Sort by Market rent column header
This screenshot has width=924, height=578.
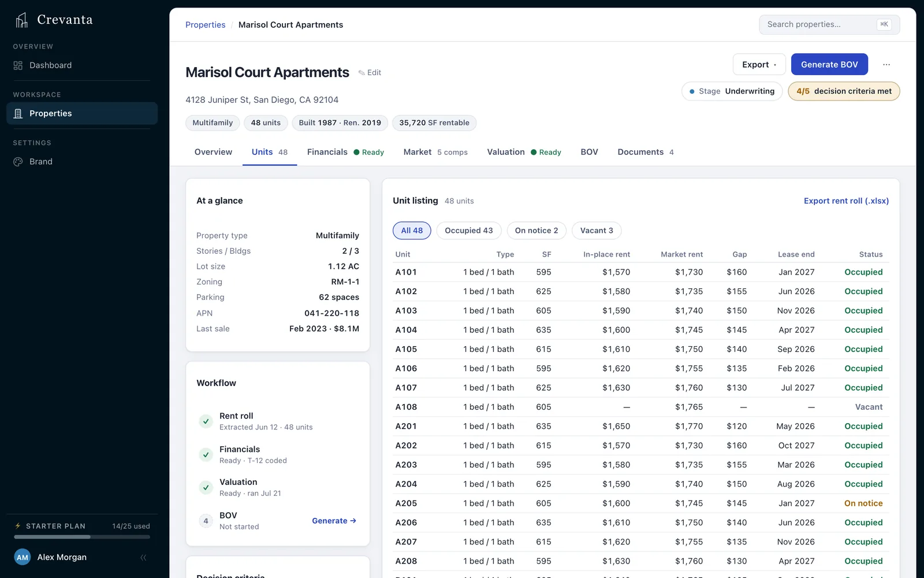point(681,254)
